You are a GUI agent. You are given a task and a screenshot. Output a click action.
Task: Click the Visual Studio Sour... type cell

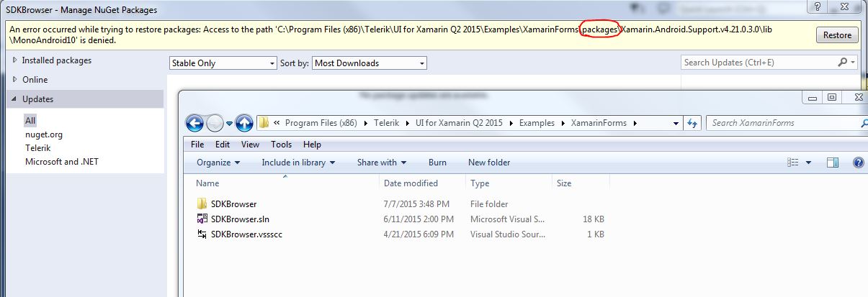pyautogui.click(x=508, y=234)
